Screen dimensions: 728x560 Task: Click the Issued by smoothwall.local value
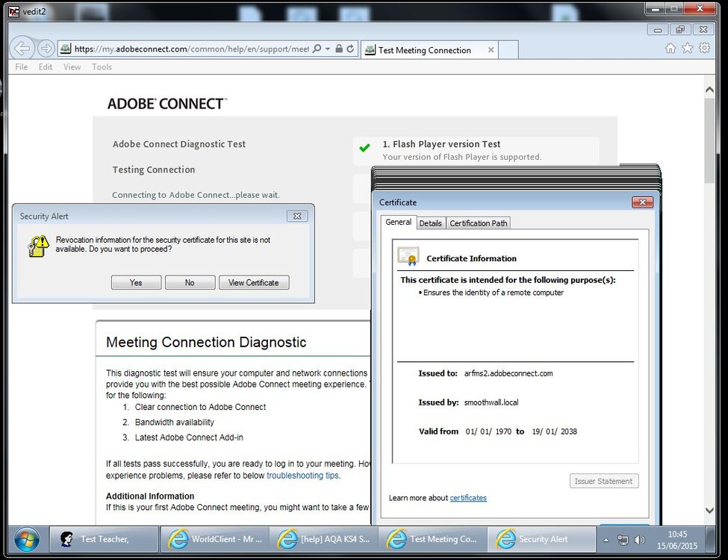tap(491, 402)
